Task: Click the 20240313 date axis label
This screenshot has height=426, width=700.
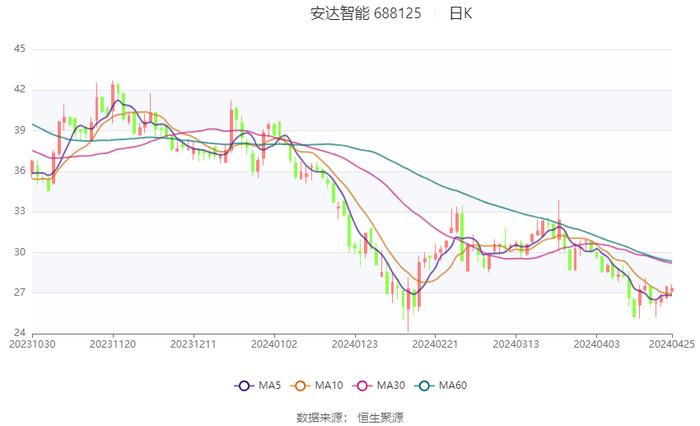Action: 513,343
